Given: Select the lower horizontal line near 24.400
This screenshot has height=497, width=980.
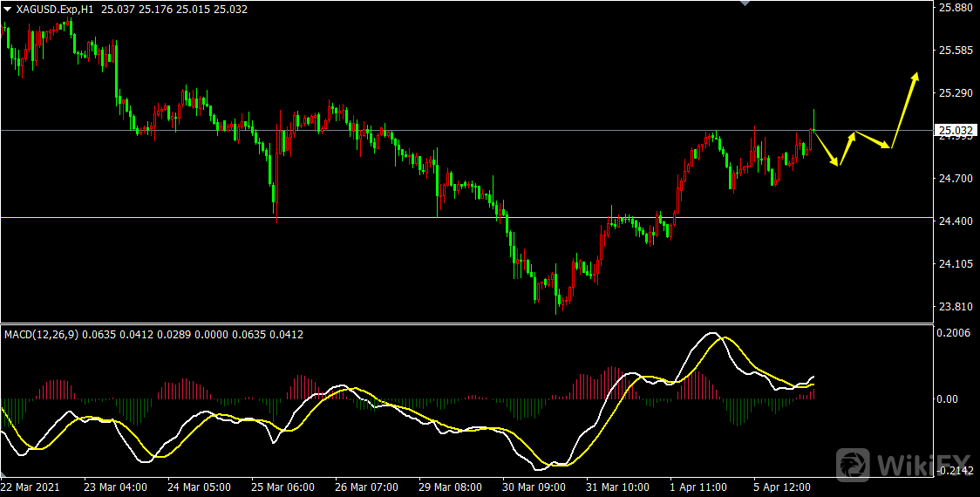Looking at the screenshot, I should [x=436, y=217].
